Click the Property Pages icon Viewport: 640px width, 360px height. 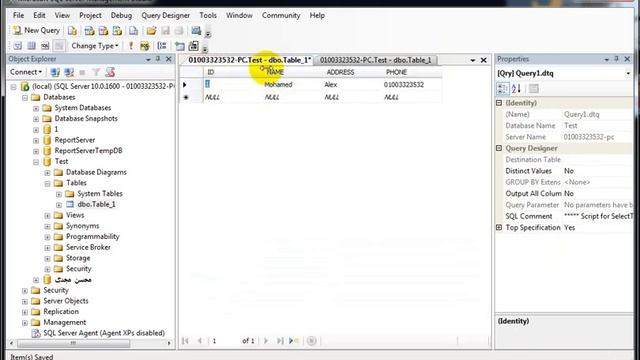tap(533, 89)
